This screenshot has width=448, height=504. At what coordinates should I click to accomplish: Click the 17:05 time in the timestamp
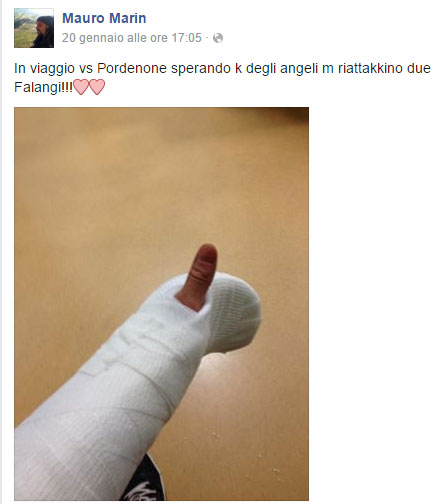[x=187, y=38]
